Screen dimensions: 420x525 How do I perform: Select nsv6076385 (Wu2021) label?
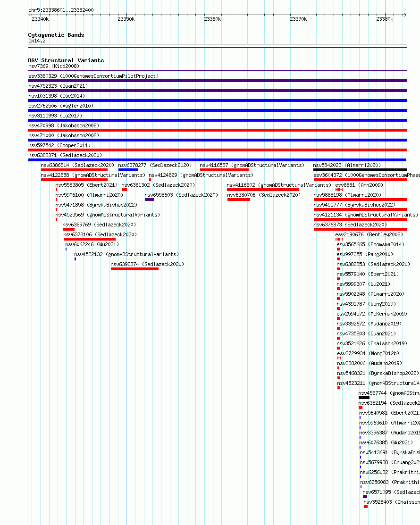(386, 442)
